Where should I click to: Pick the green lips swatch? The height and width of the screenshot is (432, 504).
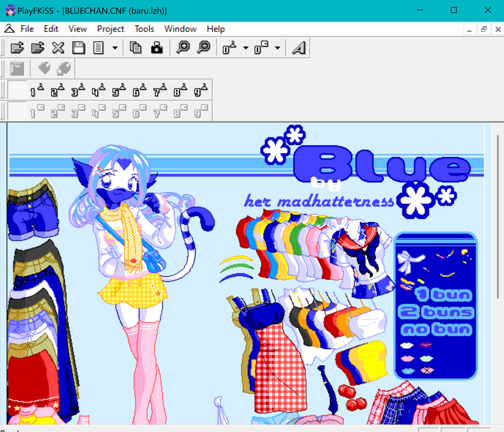coord(427,358)
